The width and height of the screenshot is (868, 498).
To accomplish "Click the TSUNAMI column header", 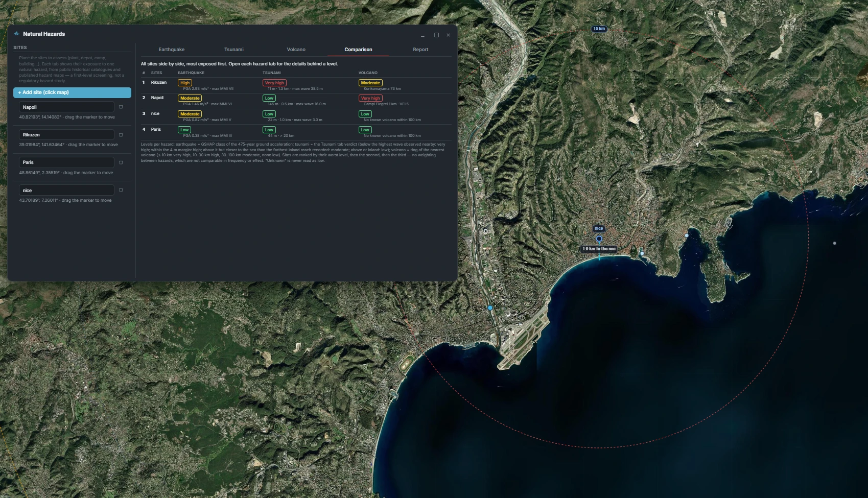I will (272, 73).
